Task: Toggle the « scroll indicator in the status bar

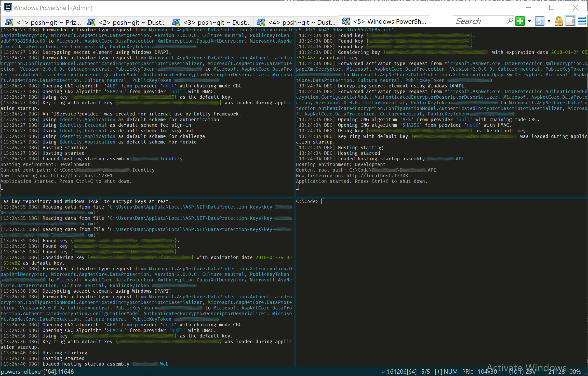Action: [383, 372]
